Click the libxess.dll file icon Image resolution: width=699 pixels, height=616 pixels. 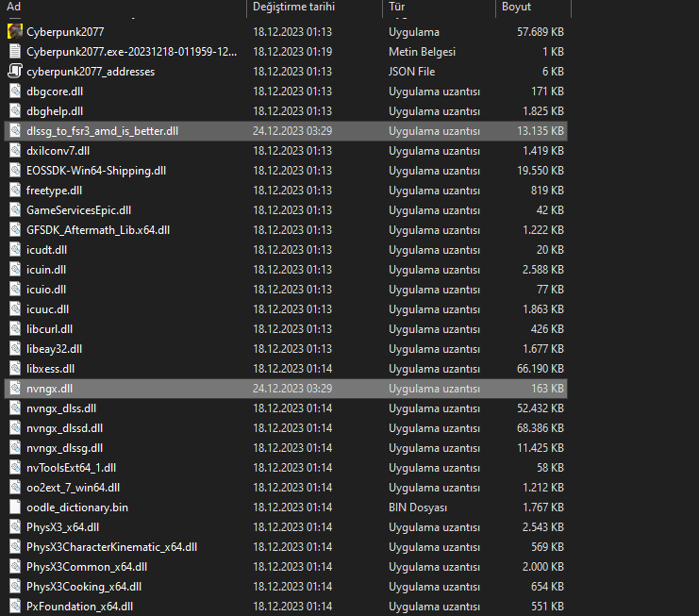tap(15, 369)
